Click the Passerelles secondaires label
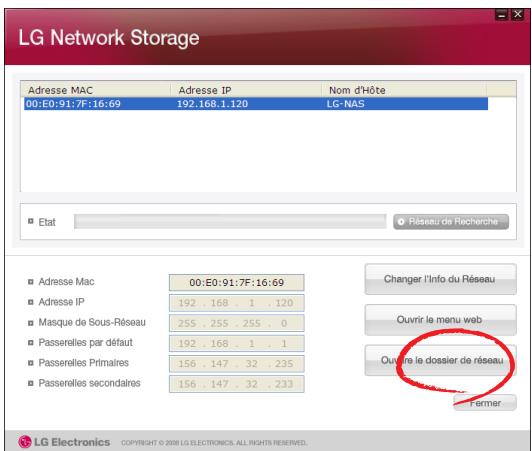The height and width of the screenshot is (451, 532). 89,383
